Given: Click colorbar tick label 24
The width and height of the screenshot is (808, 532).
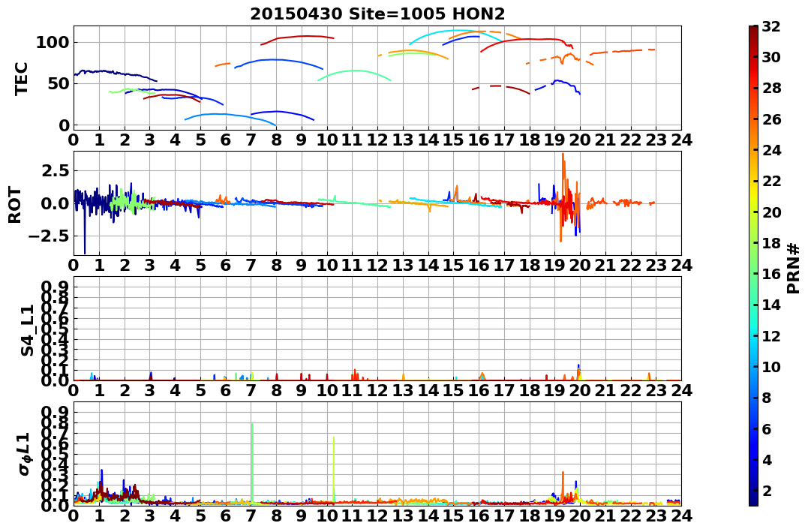Looking at the screenshot, I should point(771,150).
